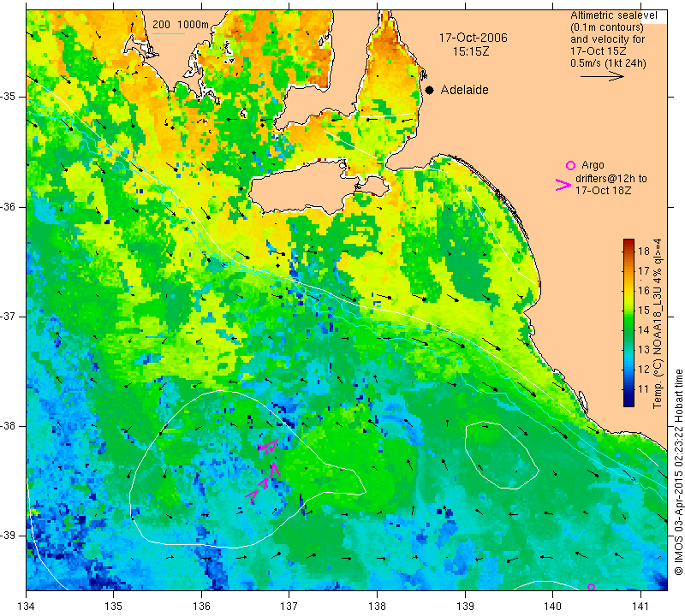Click the longitude axis label 141
685x616 pixels.
tap(640, 607)
